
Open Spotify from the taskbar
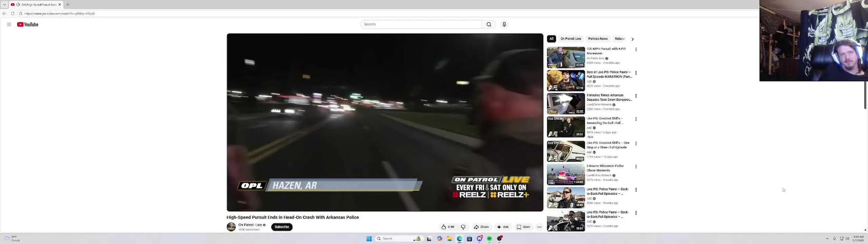pos(489,239)
